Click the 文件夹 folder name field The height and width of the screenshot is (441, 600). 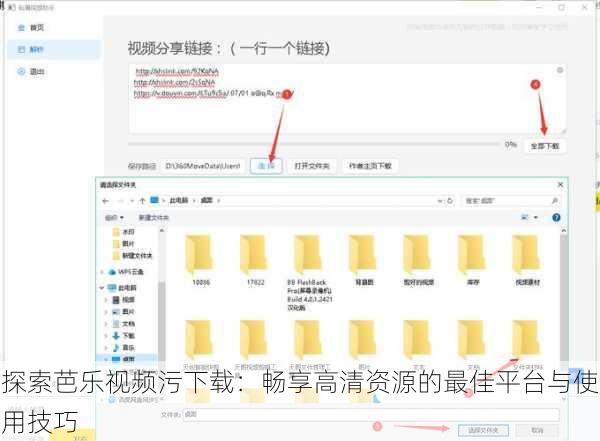[371, 414]
